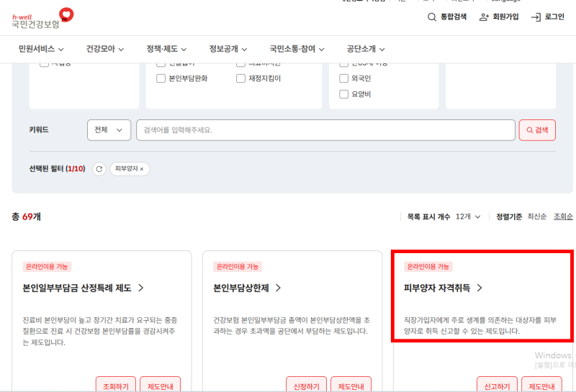Click 신청하기 on 본인부담상한제 card
The image size is (576, 392).
click(307, 385)
